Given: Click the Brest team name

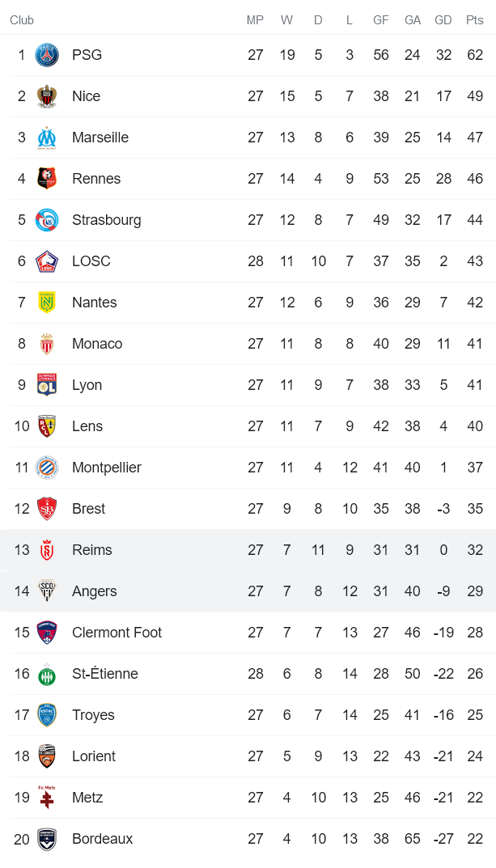Looking at the screenshot, I should click(x=88, y=509).
